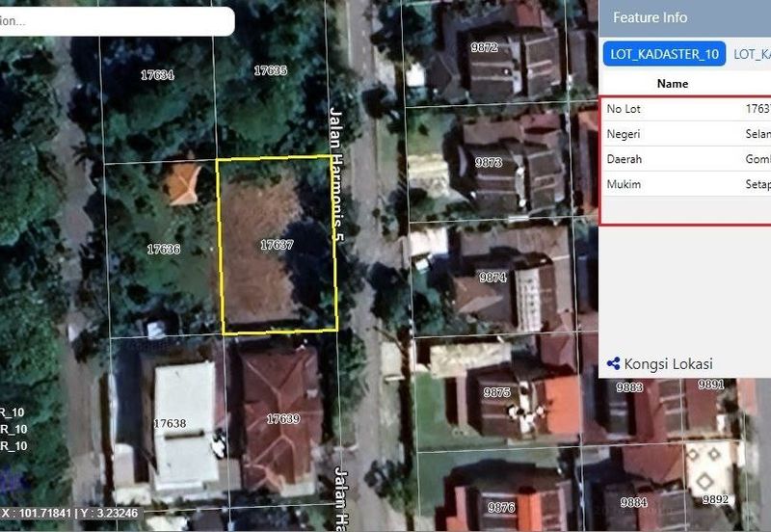The width and height of the screenshot is (771, 532).
Task: Select lot 9876 on map
Action: point(501,507)
